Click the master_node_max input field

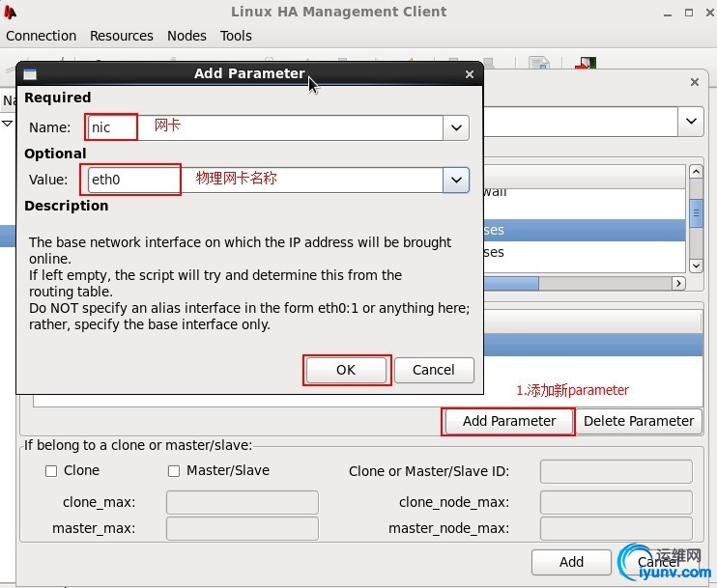(x=616, y=528)
